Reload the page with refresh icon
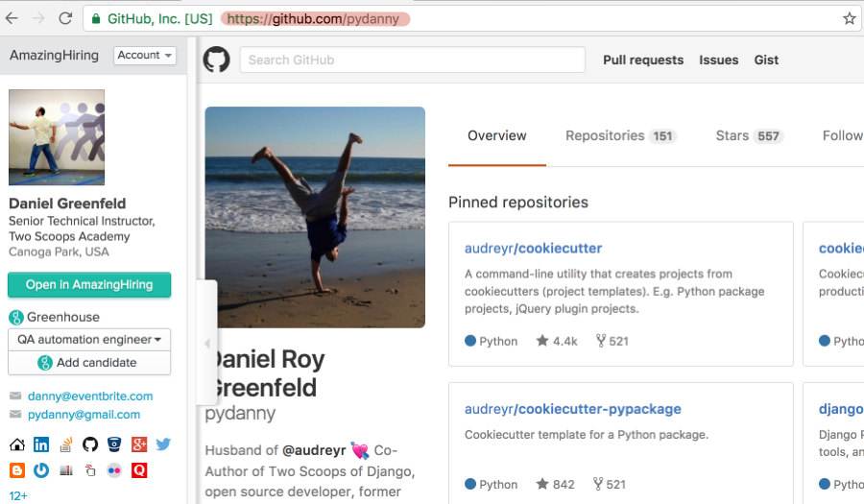Viewport: 864px width, 504px height. 65,18
